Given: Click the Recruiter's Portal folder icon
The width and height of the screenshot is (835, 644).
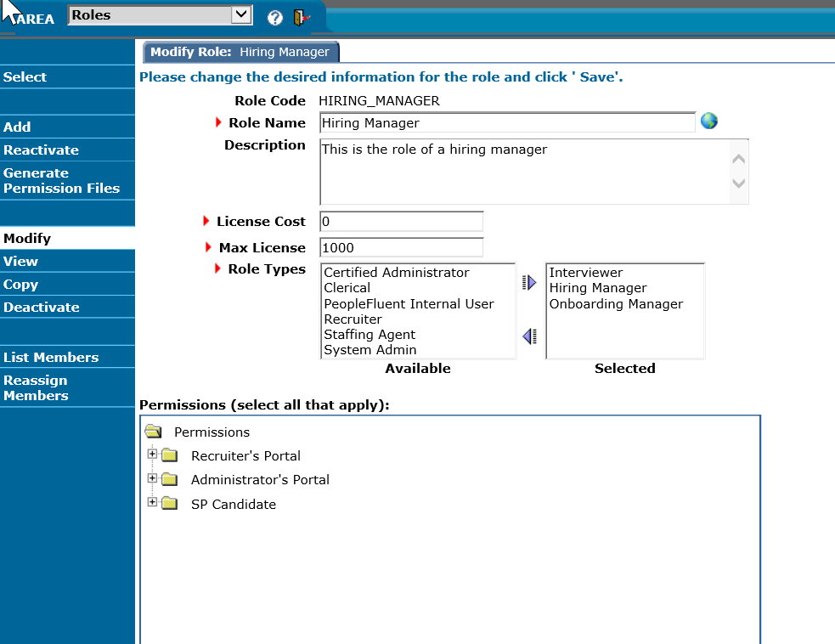Looking at the screenshot, I should click(x=170, y=455).
